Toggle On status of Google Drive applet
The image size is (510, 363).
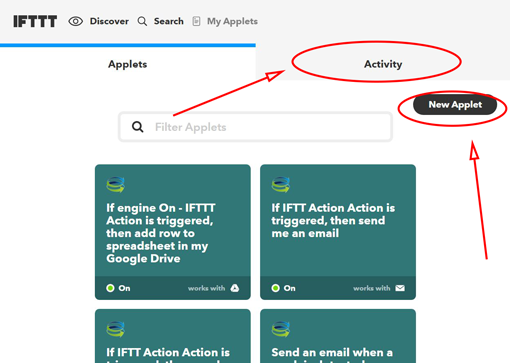coord(118,288)
